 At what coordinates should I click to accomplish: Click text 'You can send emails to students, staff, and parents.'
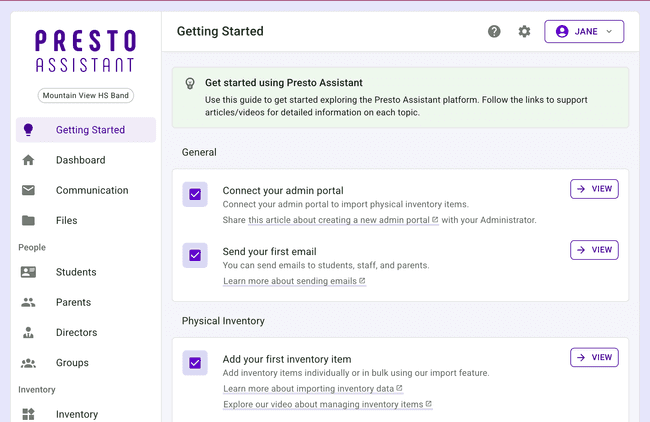point(326,265)
